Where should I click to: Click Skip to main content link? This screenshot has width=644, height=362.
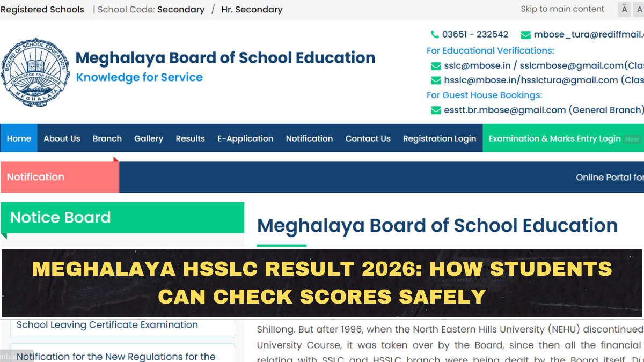tap(562, 9)
